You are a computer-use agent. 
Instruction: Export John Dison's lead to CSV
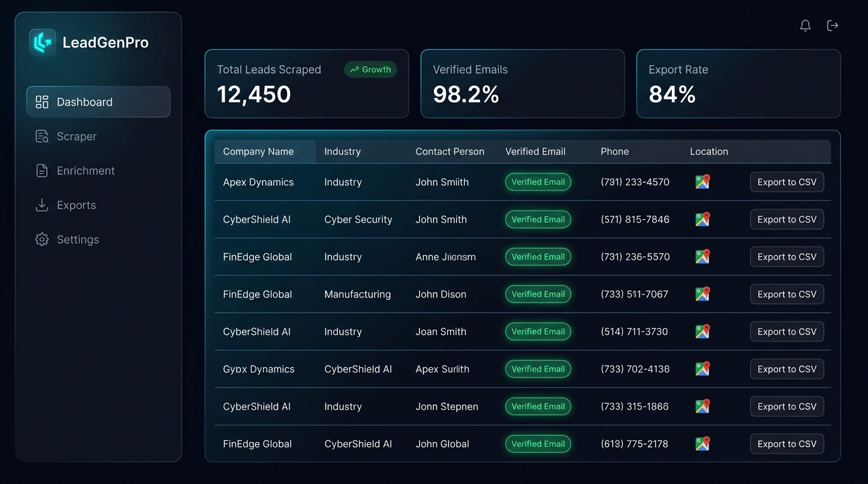(787, 294)
